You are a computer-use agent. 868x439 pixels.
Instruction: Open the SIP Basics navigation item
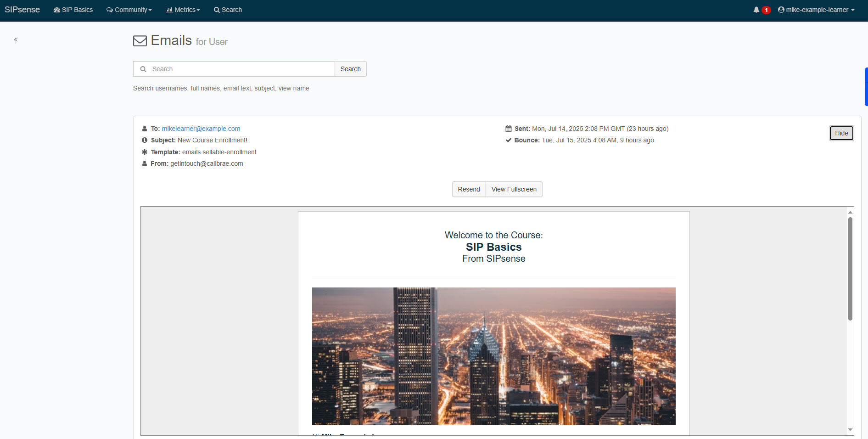point(73,10)
